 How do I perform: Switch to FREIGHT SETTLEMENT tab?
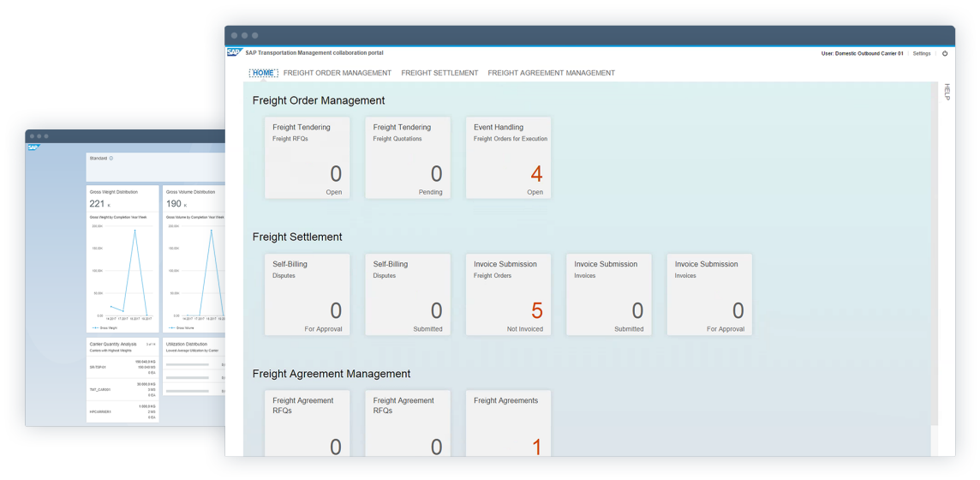tap(439, 73)
